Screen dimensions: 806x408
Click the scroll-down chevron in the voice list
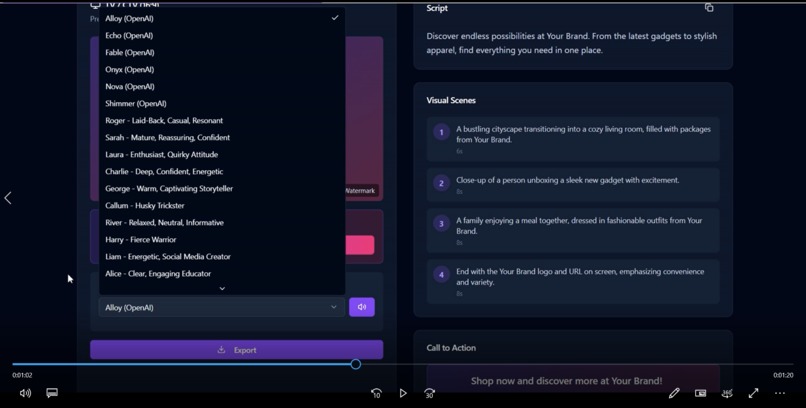222,289
